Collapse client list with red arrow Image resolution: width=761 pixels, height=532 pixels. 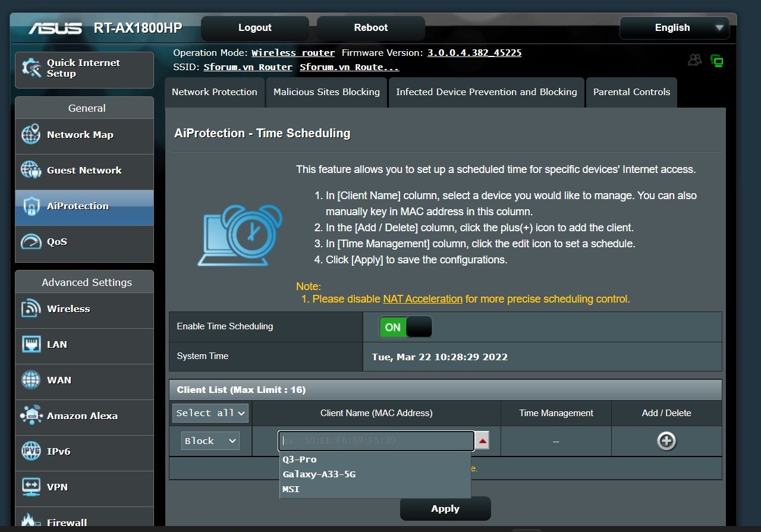(482, 441)
